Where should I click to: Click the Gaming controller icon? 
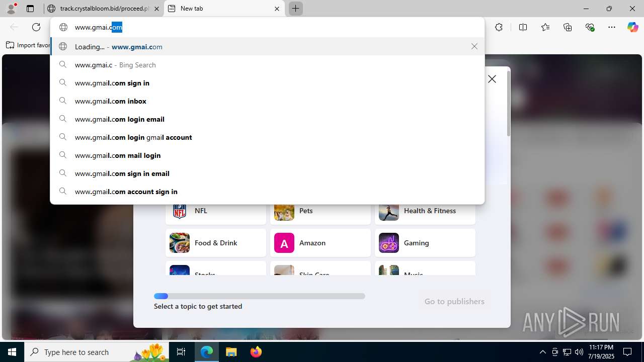coord(389,243)
